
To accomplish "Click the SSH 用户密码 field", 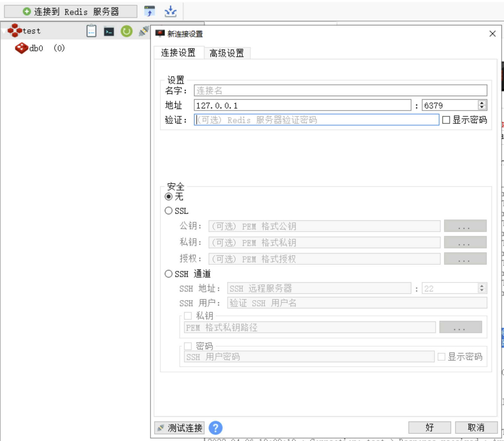I will point(309,357).
